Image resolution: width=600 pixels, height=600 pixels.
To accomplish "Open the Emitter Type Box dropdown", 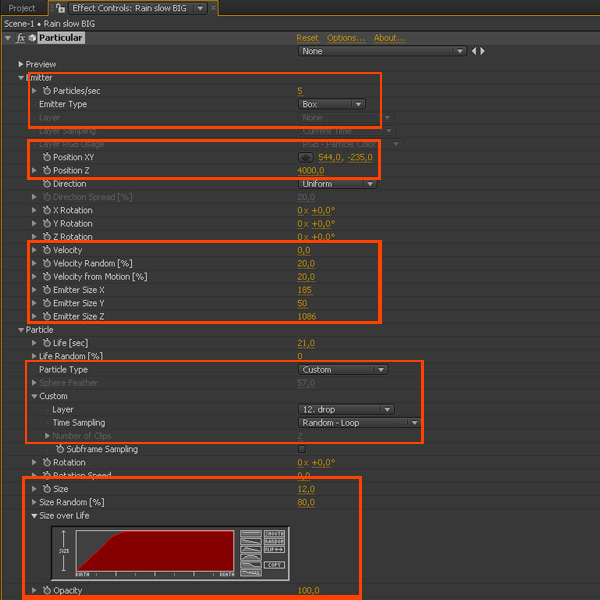I will (x=331, y=104).
